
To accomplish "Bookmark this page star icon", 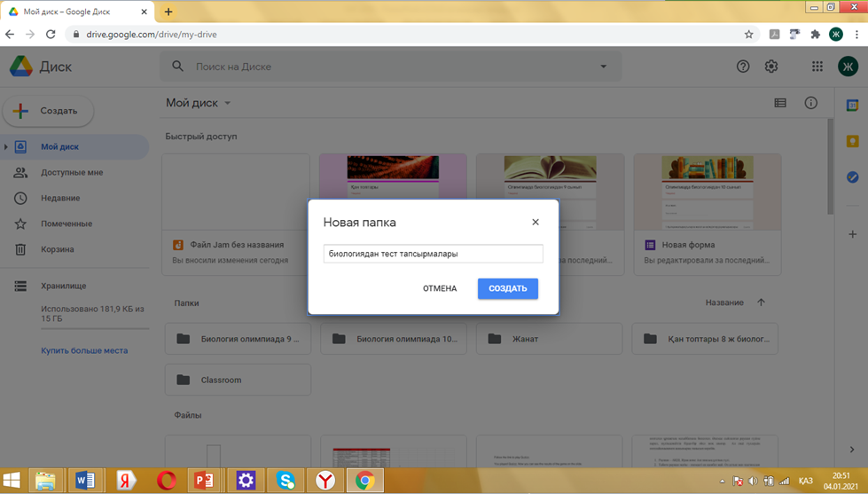I will click(x=748, y=35).
